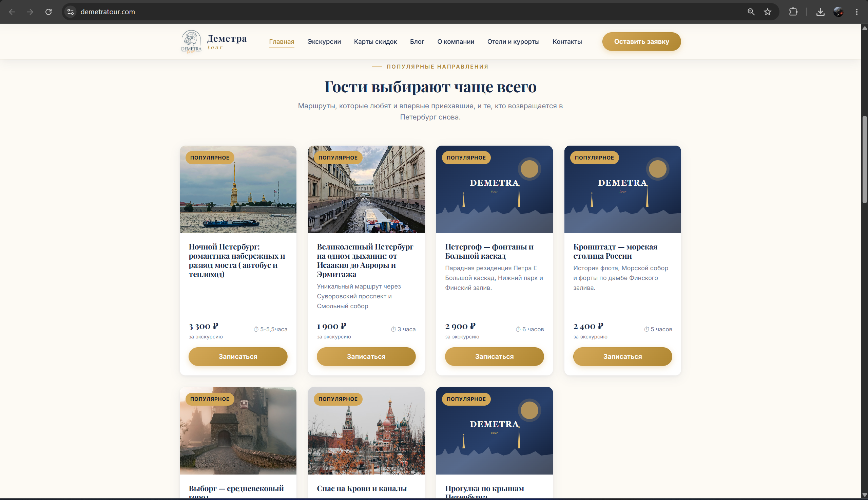Image resolution: width=868 pixels, height=500 pixels.
Task: Click the Оставить заявку button
Action: coord(641,41)
